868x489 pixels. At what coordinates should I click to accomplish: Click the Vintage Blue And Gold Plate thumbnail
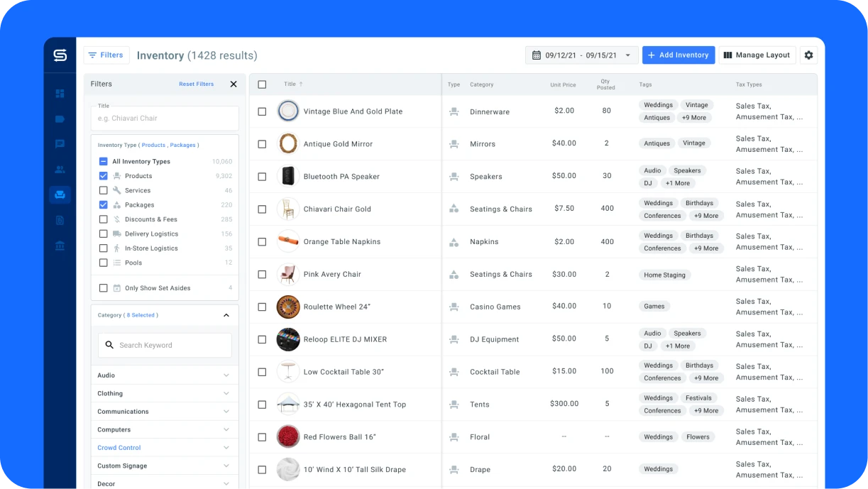(x=288, y=111)
